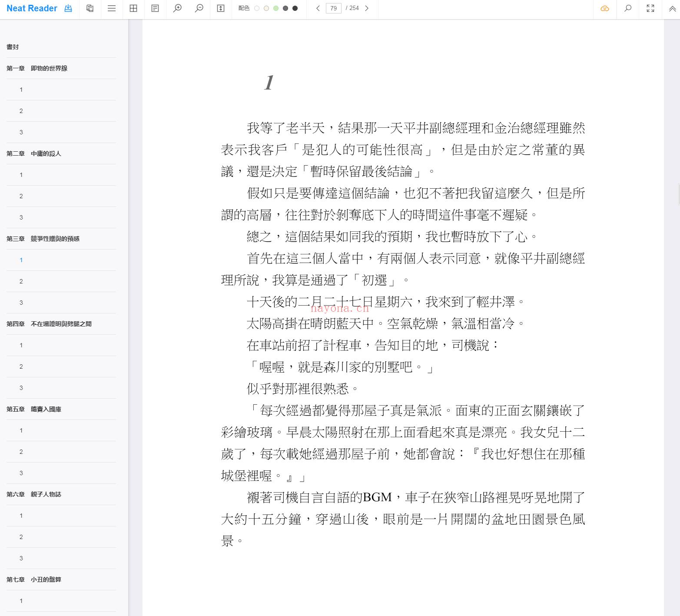Select highlighted section 1 under 第三章
Image resolution: width=680 pixels, height=616 pixels.
[61, 260]
